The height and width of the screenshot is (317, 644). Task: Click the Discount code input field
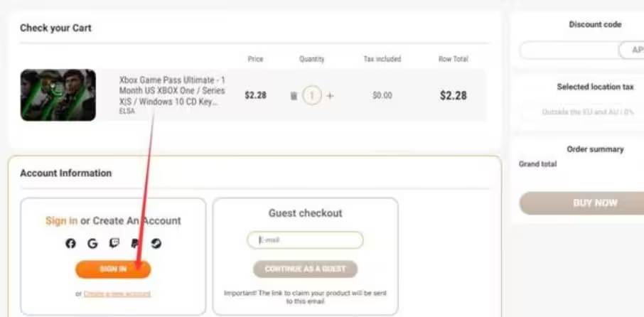point(570,50)
